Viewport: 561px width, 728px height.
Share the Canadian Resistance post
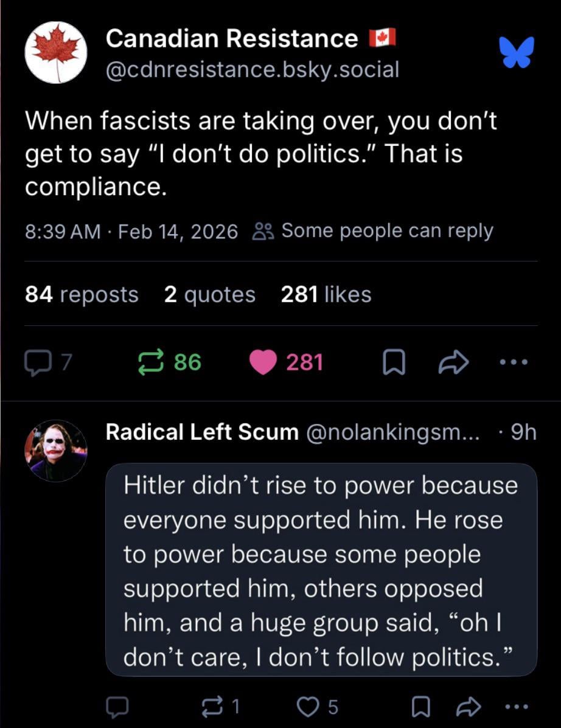454,363
